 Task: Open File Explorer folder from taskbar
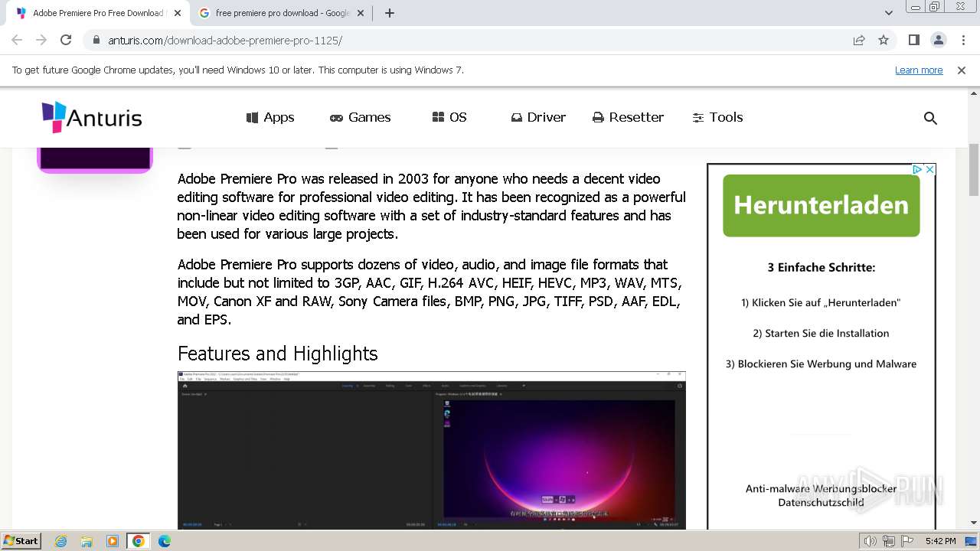(87, 541)
